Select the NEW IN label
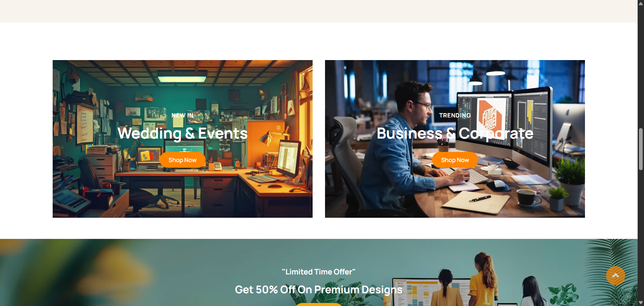This screenshot has height=306, width=644. [182, 115]
